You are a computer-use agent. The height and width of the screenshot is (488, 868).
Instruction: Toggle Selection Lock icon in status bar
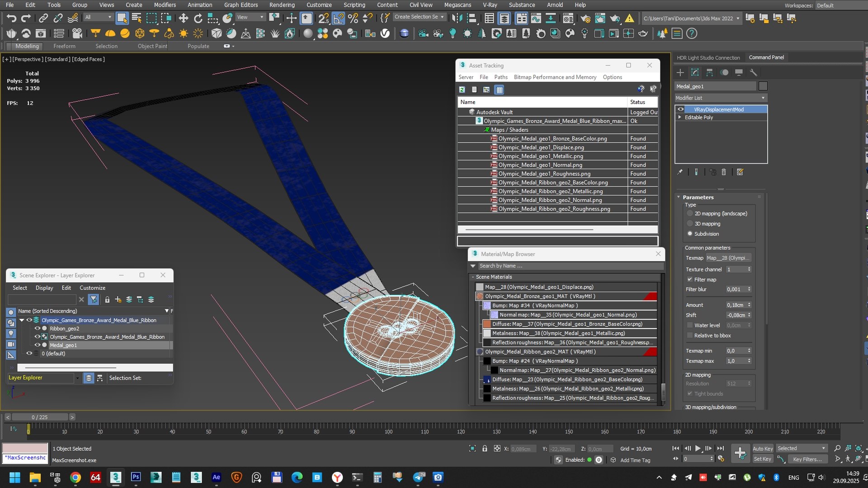(x=485, y=448)
